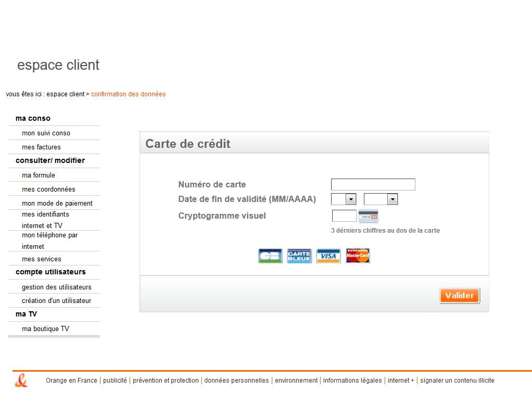This screenshot has width=532, height=405.
Task: Open 'informations légales' in the footer
Action: pyautogui.click(x=352, y=381)
